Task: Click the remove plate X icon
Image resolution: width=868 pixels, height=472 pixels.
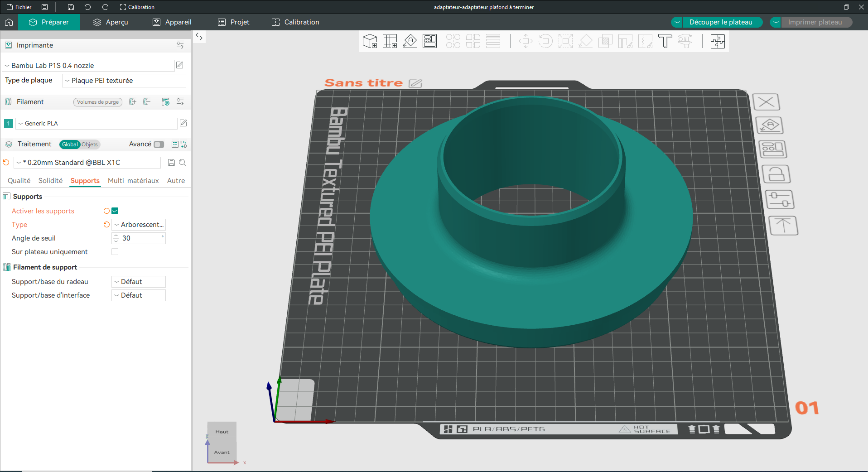Action: tap(766, 102)
